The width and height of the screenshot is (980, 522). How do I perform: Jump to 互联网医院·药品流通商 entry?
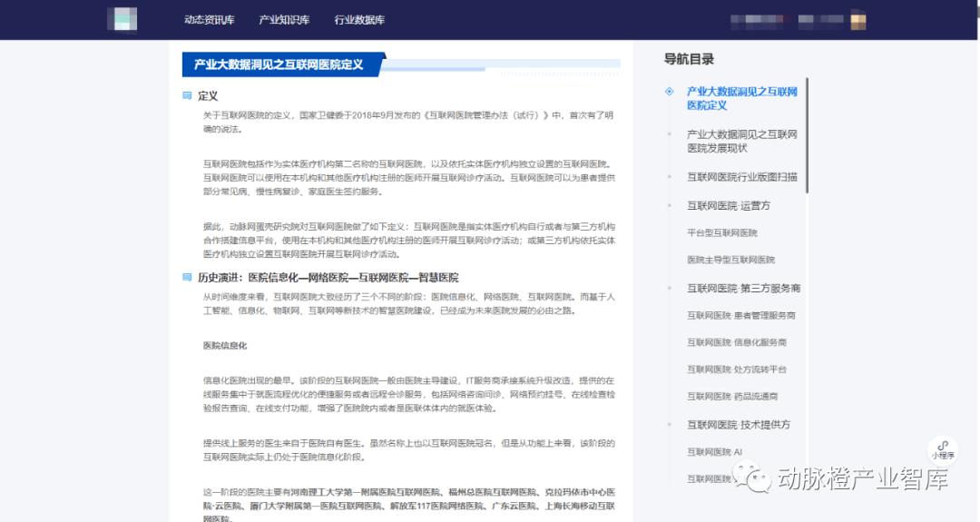tap(732, 396)
